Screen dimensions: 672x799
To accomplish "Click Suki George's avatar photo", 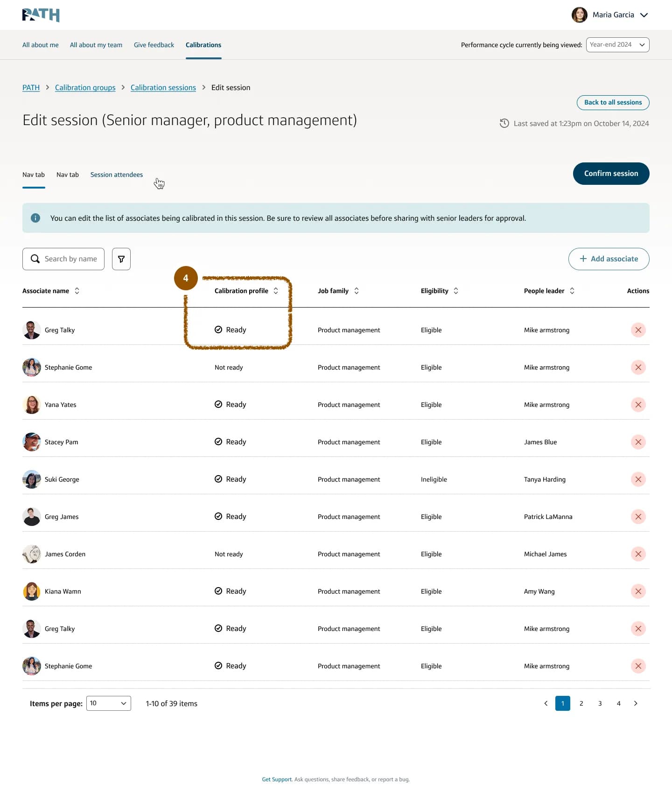I will click(32, 479).
